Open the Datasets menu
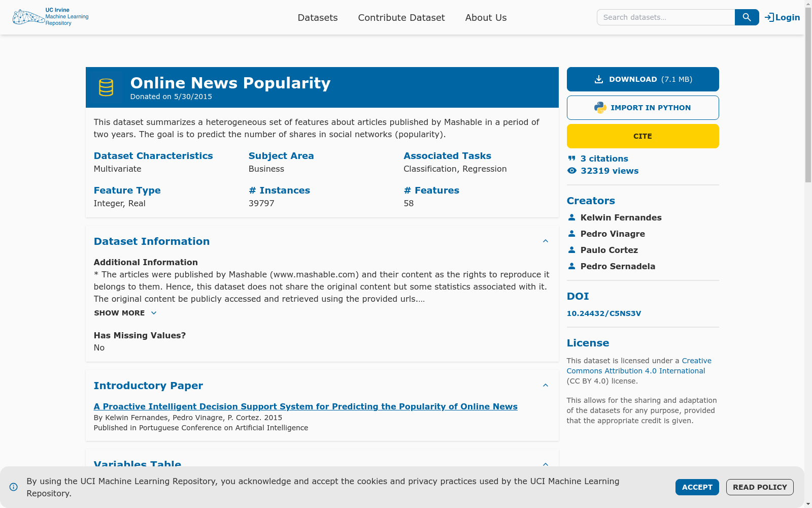 tap(318, 17)
